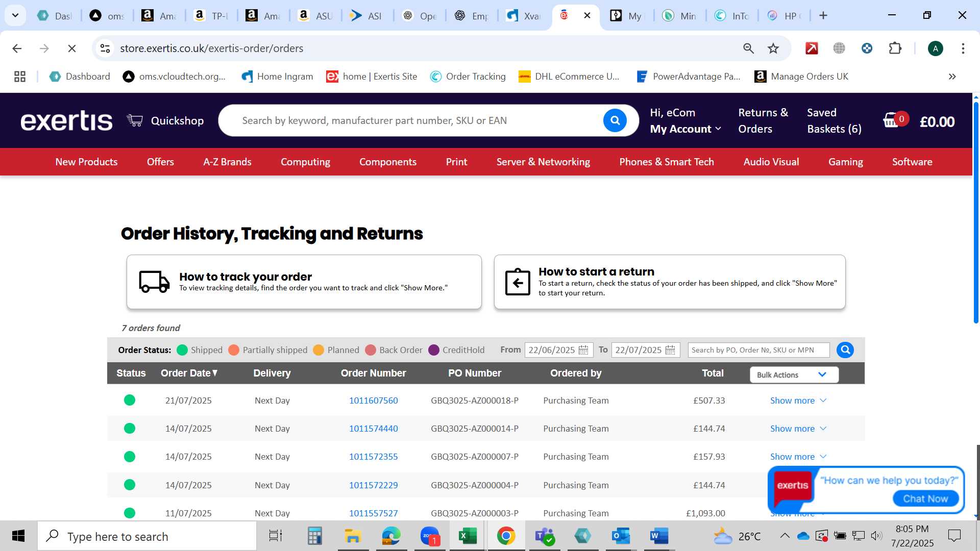The width and height of the screenshot is (980, 551).
Task: Open the Offers menu
Action: [x=160, y=162]
